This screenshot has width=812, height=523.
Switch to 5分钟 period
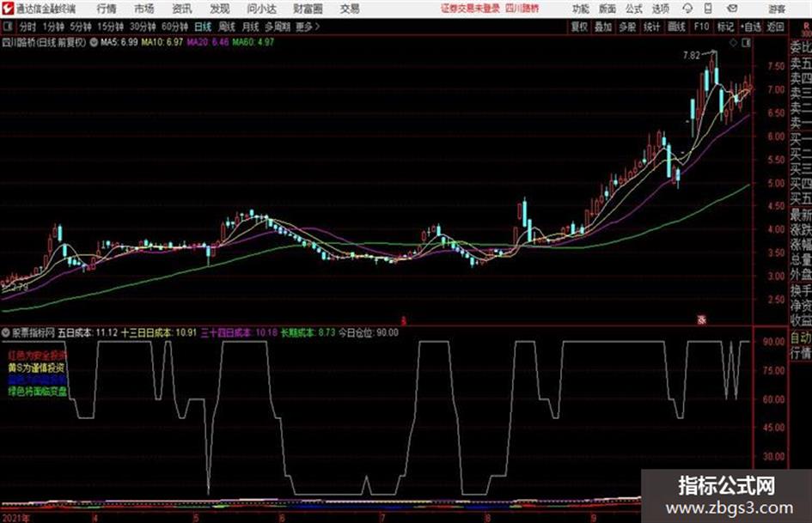(81, 27)
